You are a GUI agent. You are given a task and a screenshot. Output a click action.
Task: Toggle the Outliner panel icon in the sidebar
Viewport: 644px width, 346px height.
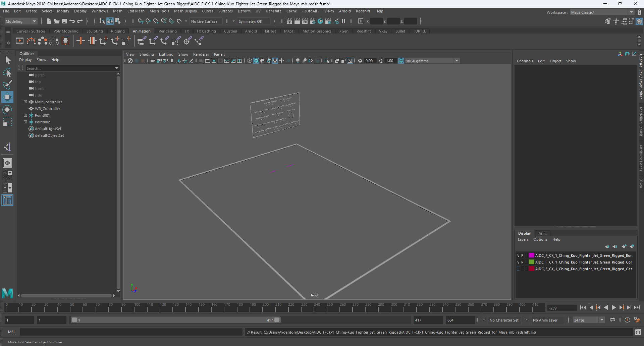7,200
